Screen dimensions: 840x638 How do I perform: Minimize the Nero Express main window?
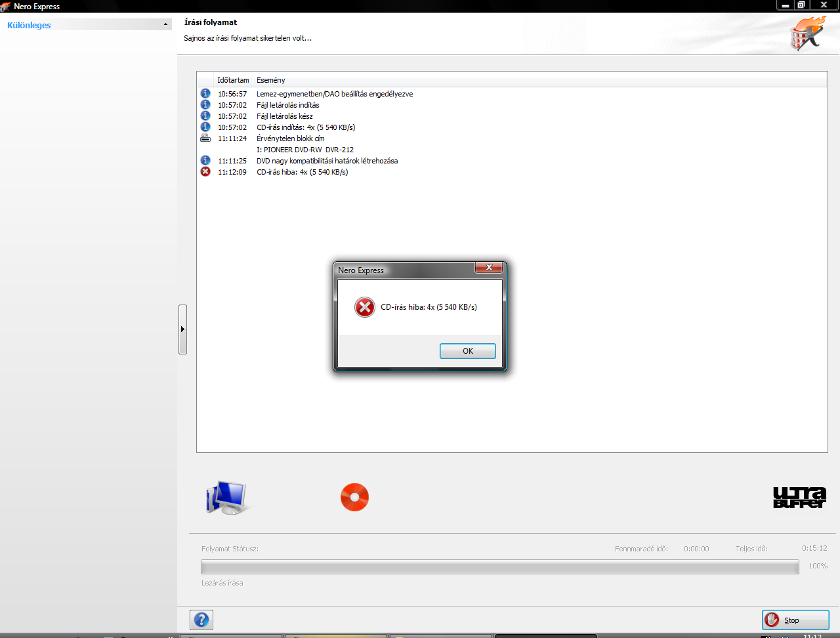[x=785, y=5]
